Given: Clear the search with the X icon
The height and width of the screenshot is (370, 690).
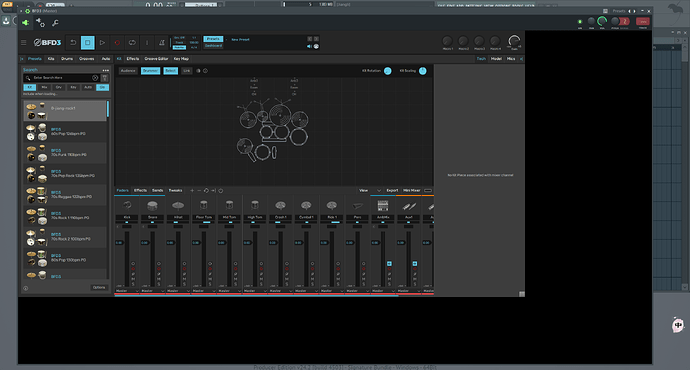Looking at the screenshot, I should (95, 78).
